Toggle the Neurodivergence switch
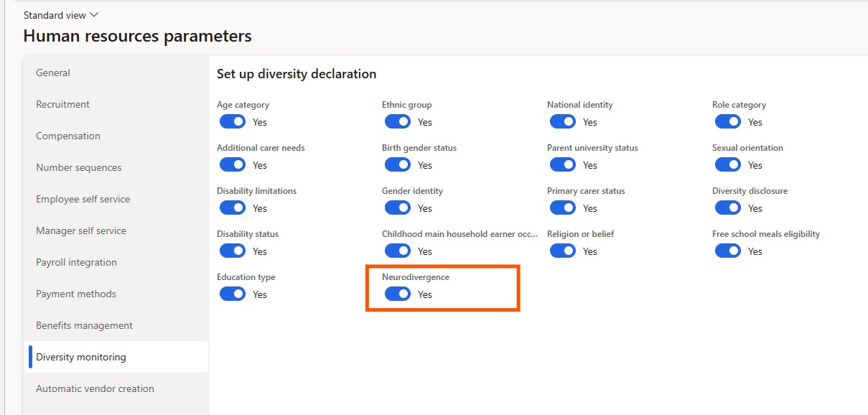The width and height of the screenshot is (868, 415). (398, 294)
